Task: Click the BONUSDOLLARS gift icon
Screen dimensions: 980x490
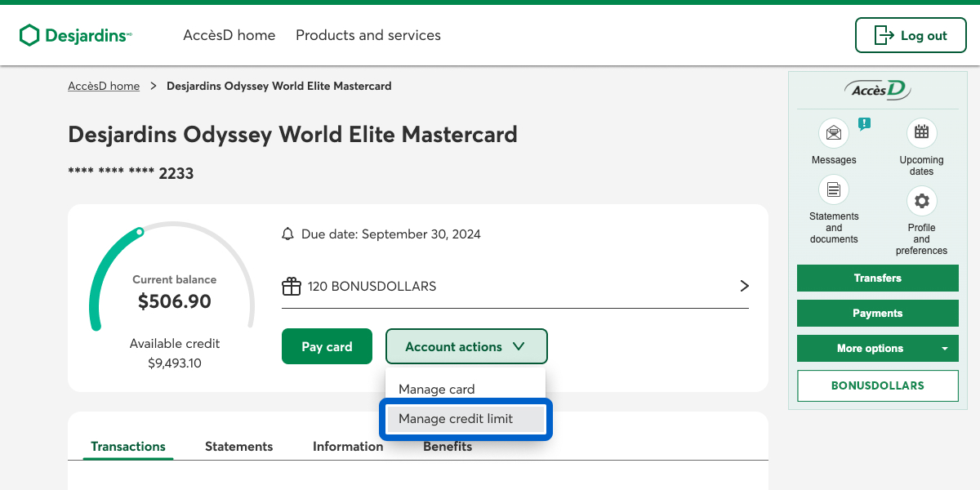Action: tap(291, 287)
